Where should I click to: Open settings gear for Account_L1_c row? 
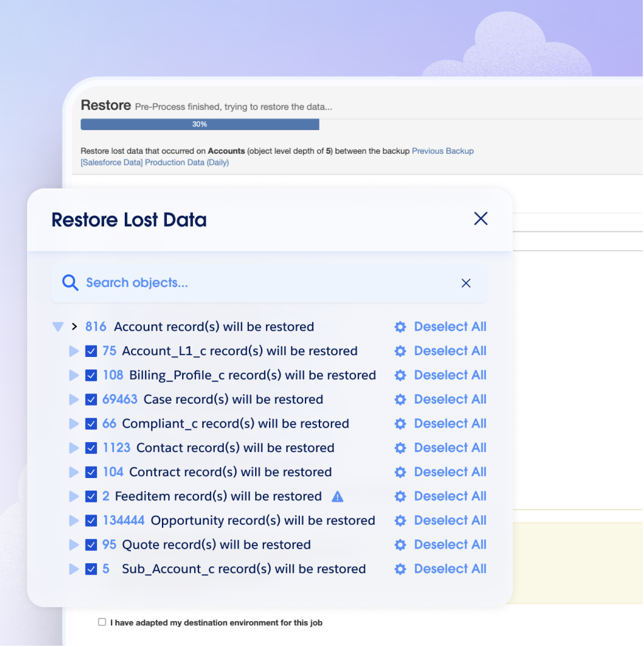(x=400, y=351)
